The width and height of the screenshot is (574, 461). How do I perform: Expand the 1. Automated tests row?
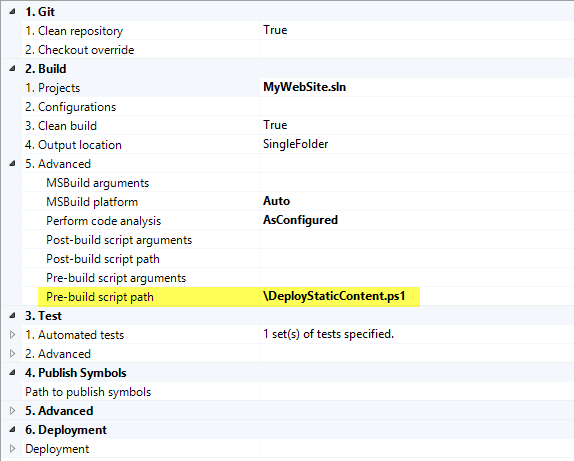[x=12, y=335]
